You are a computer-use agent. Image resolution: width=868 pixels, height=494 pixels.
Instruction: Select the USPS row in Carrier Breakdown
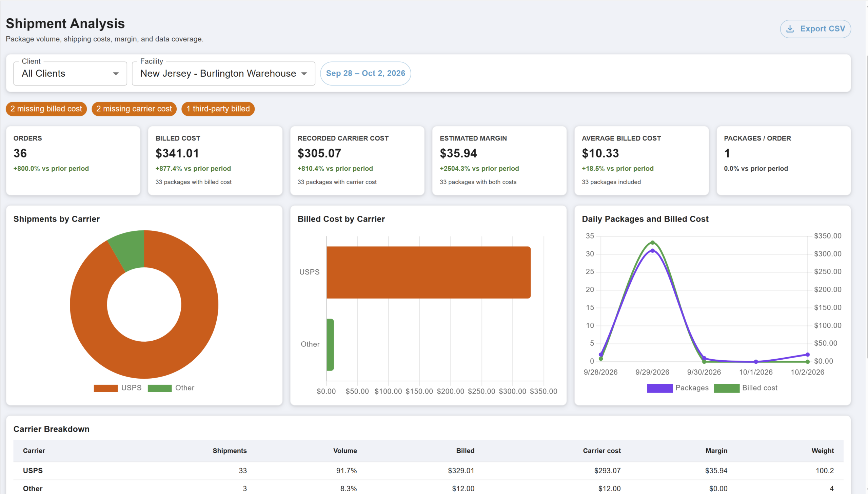(x=428, y=471)
